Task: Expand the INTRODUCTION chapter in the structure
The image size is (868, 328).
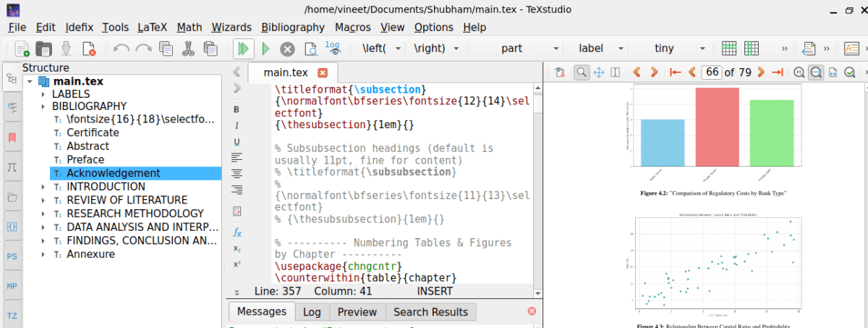Action: coord(43,187)
